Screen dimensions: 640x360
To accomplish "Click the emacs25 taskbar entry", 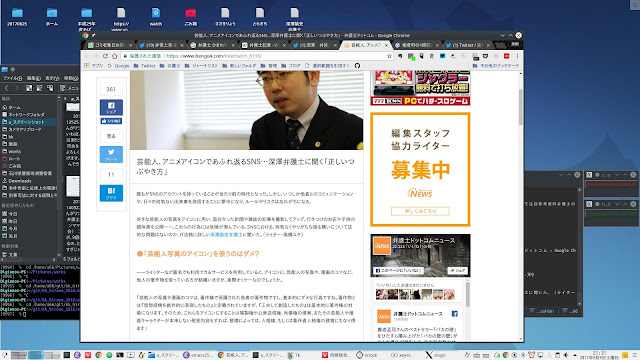I will [198, 355].
